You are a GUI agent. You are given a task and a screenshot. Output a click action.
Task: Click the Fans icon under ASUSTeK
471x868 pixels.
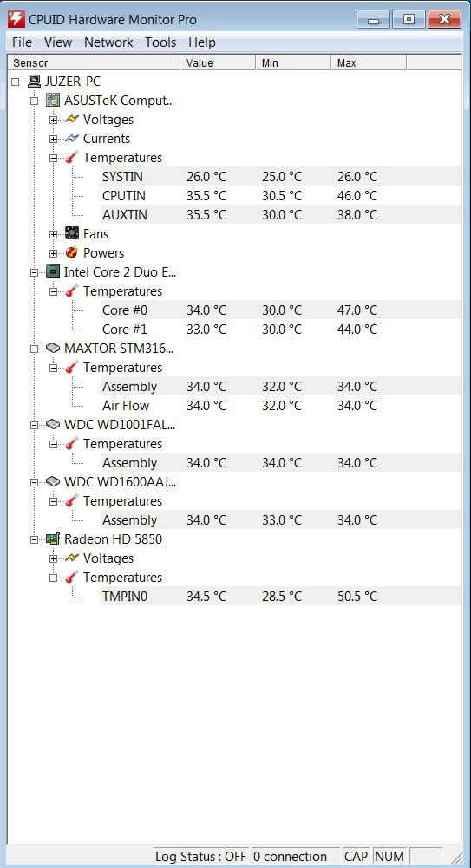coord(72,233)
